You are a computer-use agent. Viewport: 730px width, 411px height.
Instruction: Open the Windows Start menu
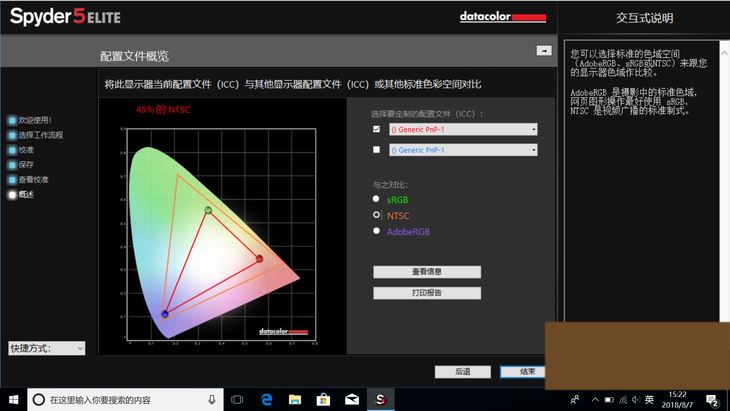14,400
